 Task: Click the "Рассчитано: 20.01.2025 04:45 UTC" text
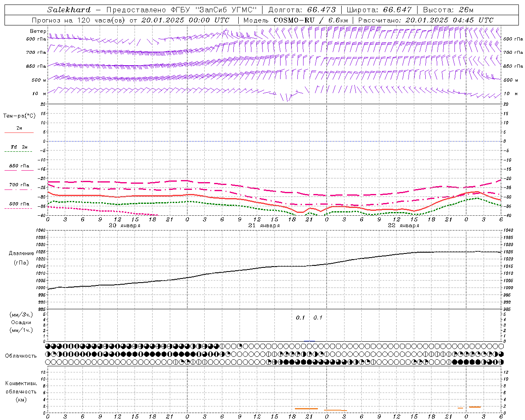[x=426, y=20]
